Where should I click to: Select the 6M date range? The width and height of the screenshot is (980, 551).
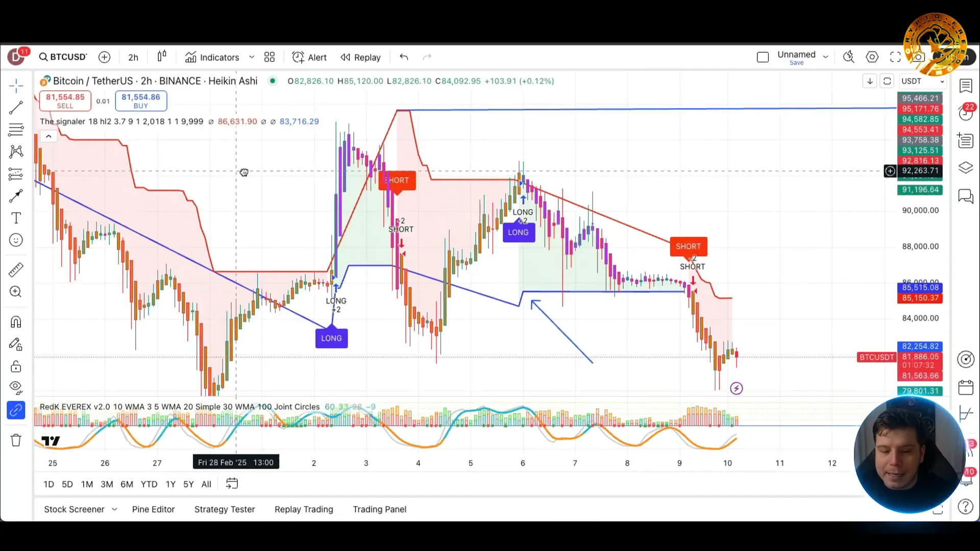coord(127,484)
